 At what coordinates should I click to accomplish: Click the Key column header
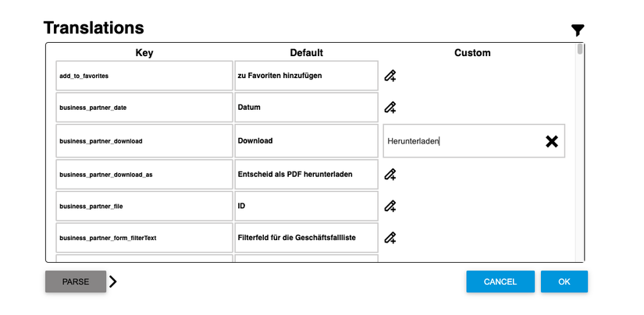tap(144, 53)
